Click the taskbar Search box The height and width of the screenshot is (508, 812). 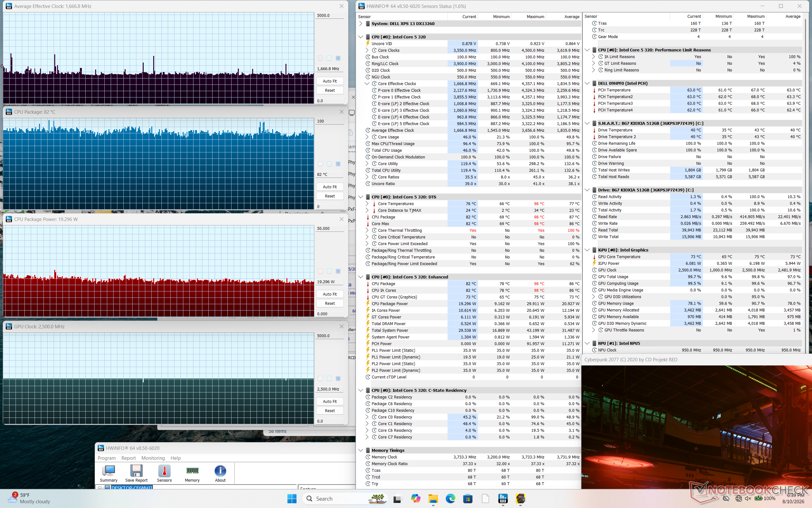[x=345, y=498]
